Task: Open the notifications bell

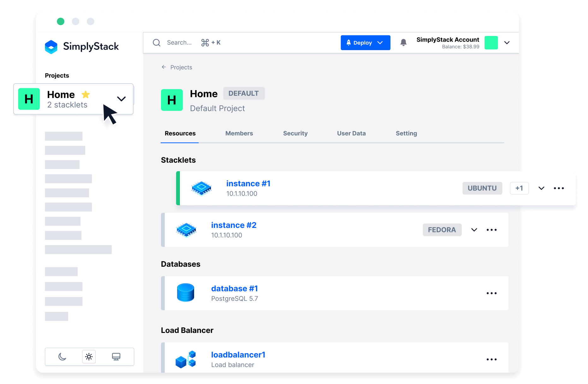Action: coord(403,42)
